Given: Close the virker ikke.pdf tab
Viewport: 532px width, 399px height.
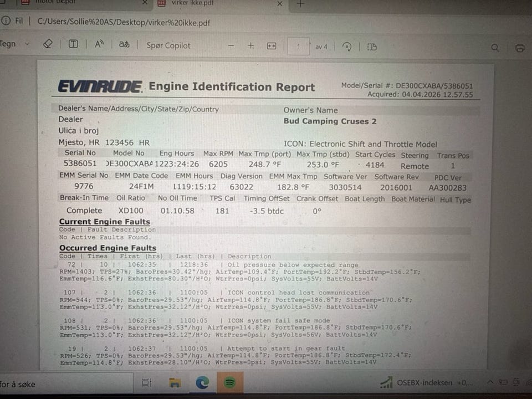Looking at the screenshot, I should pyautogui.click(x=280, y=4).
